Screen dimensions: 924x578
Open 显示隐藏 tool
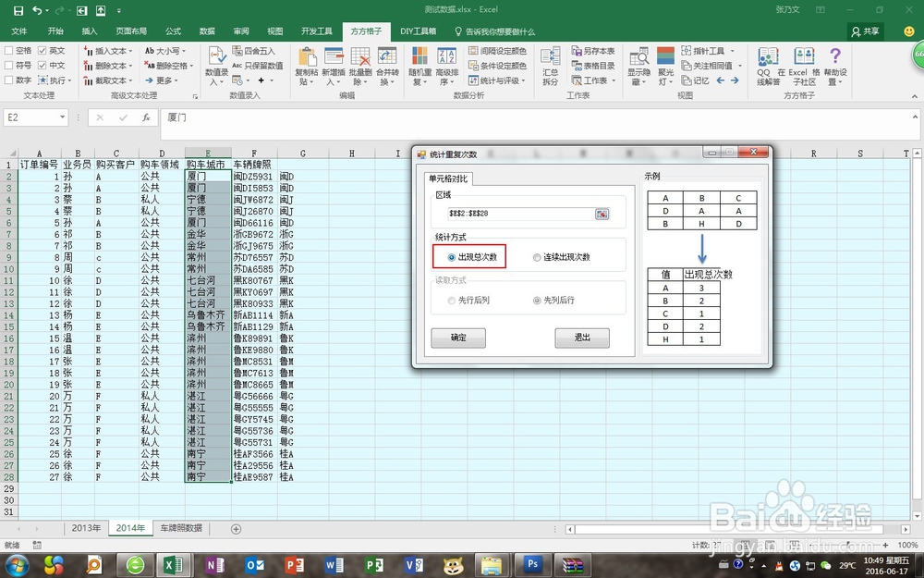click(638, 66)
